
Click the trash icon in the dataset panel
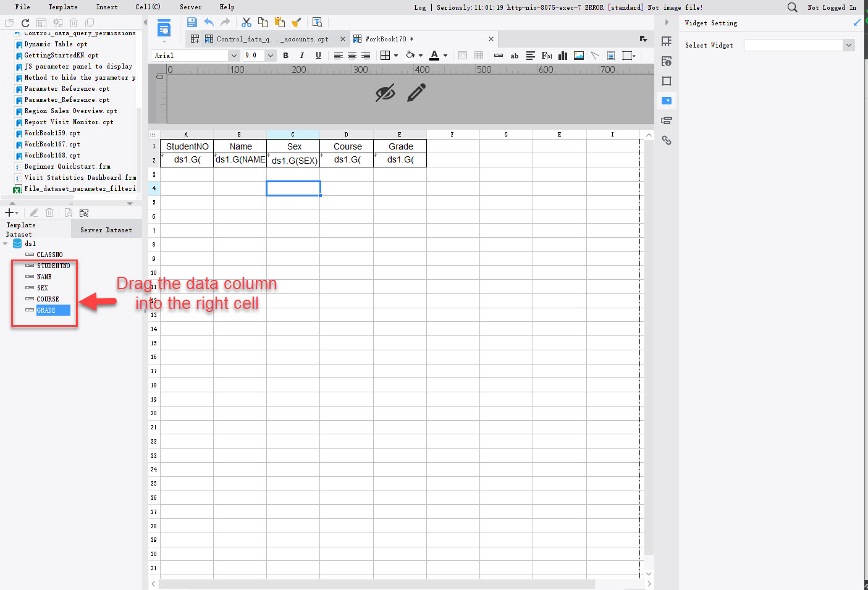tap(49, 212)
